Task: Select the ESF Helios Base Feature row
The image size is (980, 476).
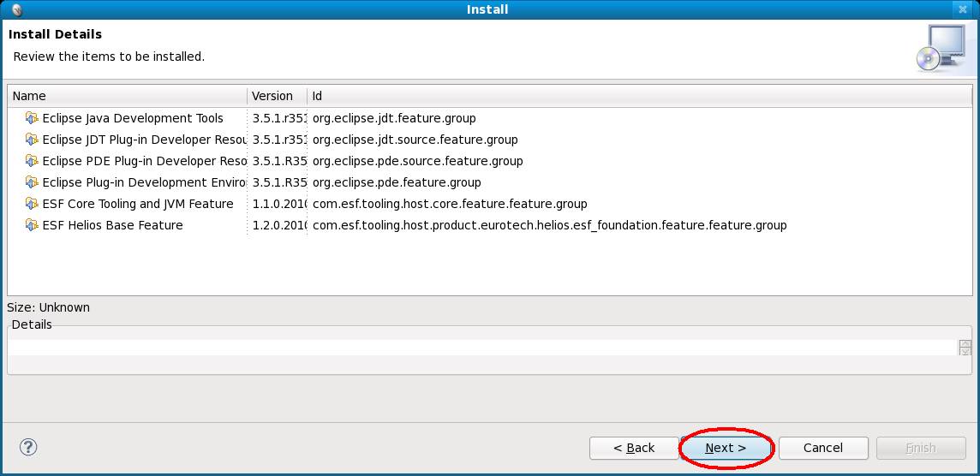Action: [490, 225]
